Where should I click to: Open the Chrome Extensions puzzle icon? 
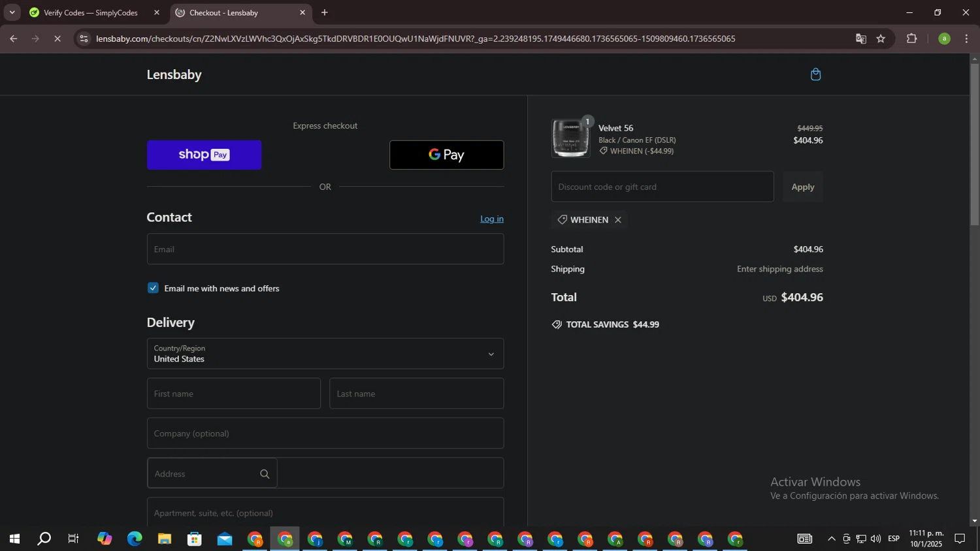pos(912,39)
